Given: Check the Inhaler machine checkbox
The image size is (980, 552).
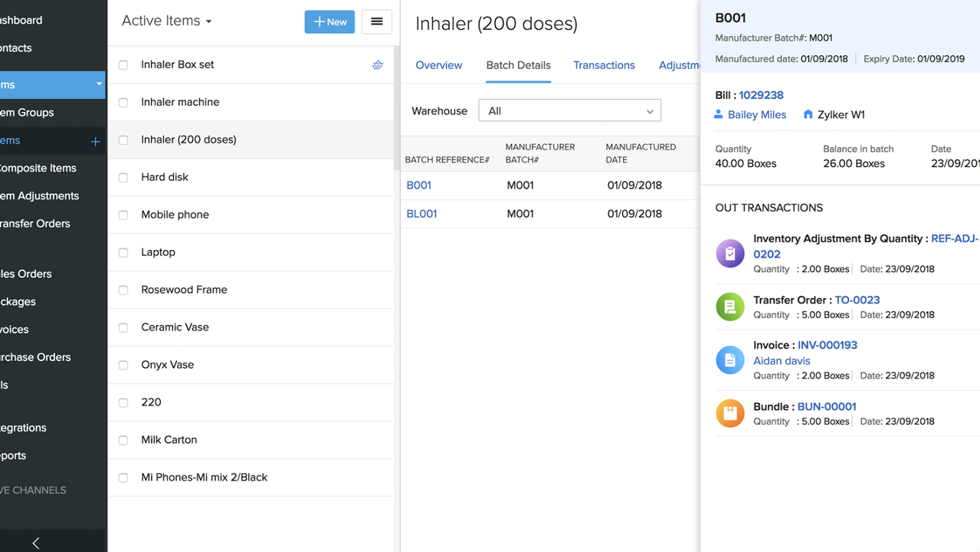Looking at the screenshot, I should 123,103.
